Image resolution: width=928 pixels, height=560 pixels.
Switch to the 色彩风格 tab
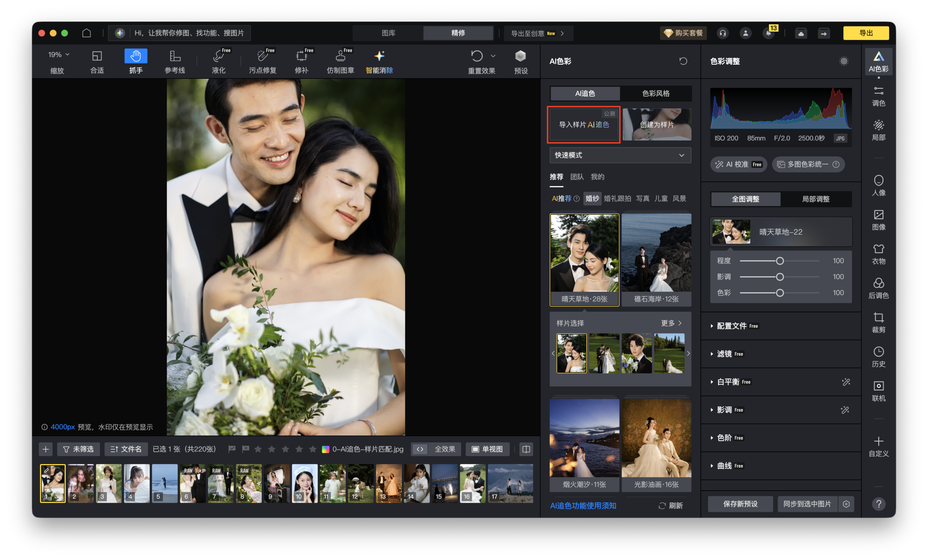click(x=656, y=93)
